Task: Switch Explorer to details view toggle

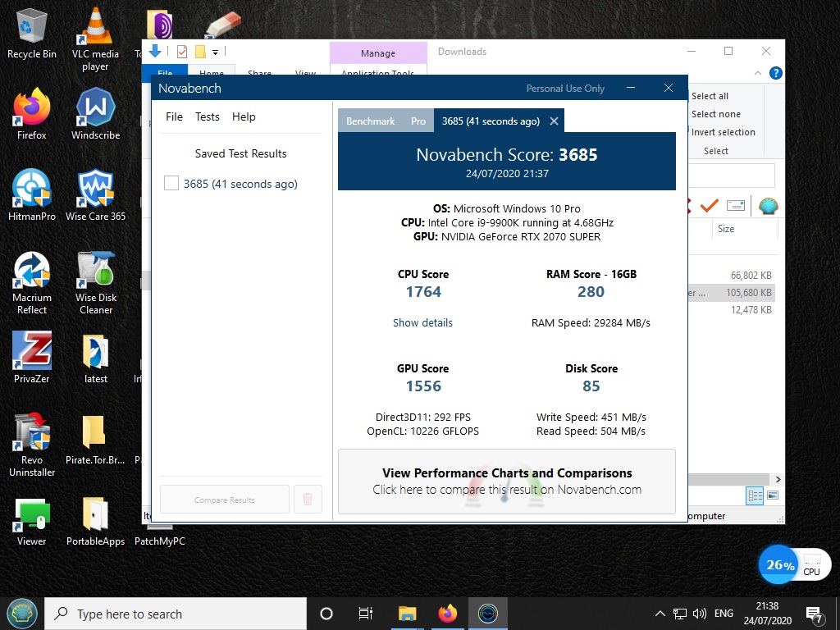Action: pyautogui.click(x=755, y=495)
